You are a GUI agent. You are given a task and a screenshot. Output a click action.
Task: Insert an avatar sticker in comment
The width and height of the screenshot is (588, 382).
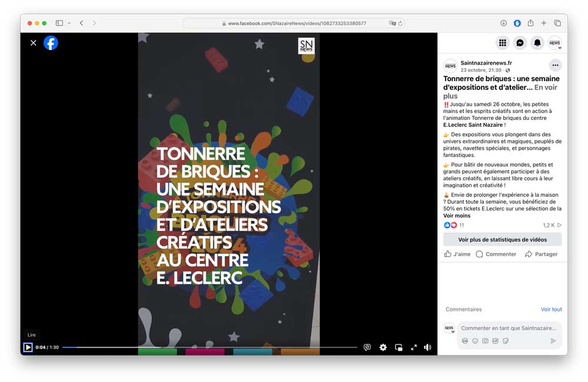(465, 341)
